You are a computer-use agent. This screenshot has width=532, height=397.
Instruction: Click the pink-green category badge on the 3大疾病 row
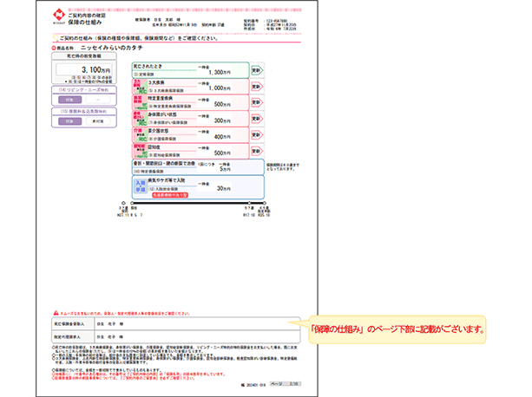coord(140,87)
